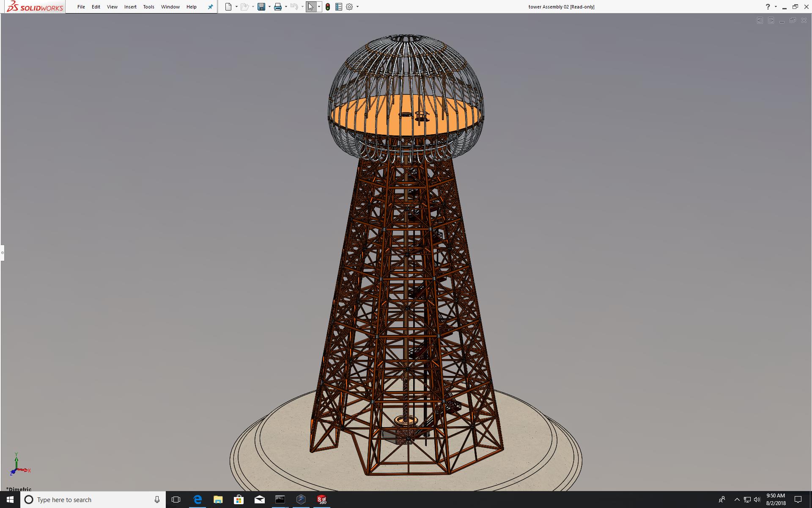Expand viewport panel to the right
Image resolution: width=812 pixels, height=508 pixels.
(771, 20)
